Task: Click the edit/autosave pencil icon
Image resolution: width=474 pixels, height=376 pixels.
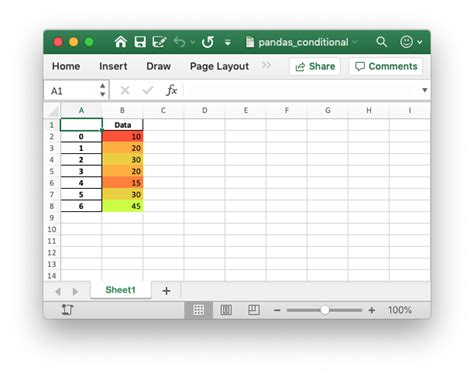Action: point(159,42)
